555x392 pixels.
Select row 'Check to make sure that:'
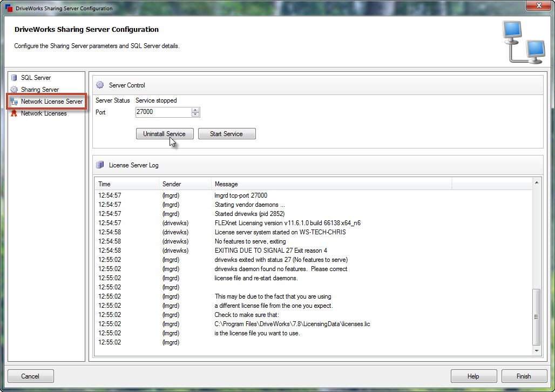(x=313, y=315)
